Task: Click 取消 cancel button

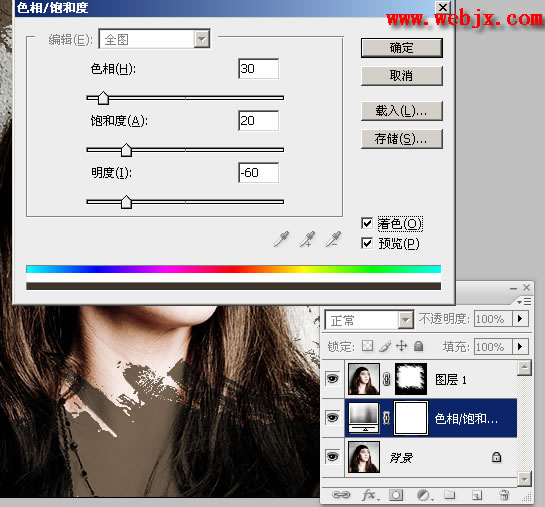Action: coord(402,75)
